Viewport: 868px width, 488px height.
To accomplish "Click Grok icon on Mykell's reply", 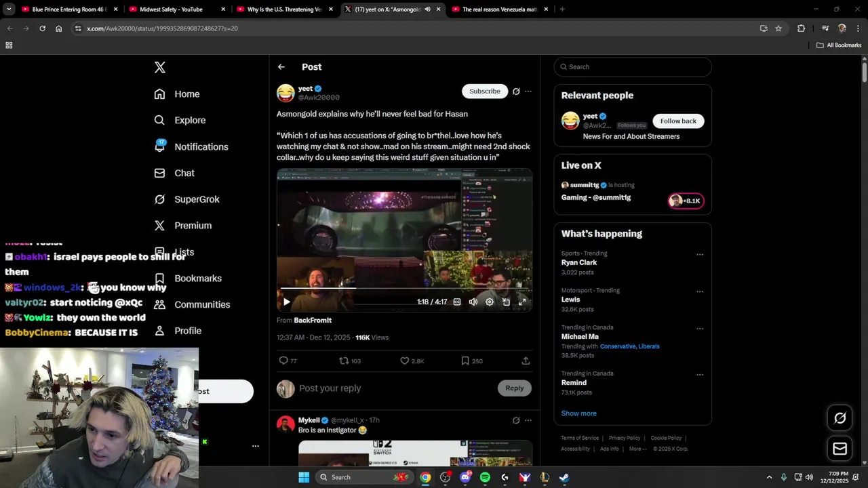I will [x=516, y=420].
